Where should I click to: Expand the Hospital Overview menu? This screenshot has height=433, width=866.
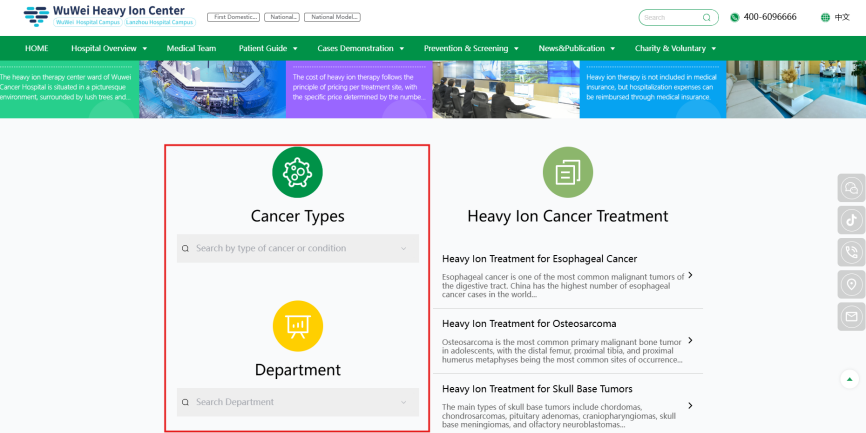click(x=109, y=48)
